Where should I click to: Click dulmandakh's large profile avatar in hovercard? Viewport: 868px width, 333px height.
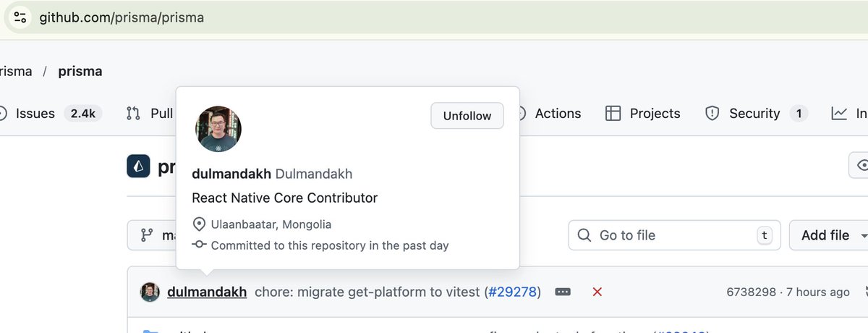[218, 129]
